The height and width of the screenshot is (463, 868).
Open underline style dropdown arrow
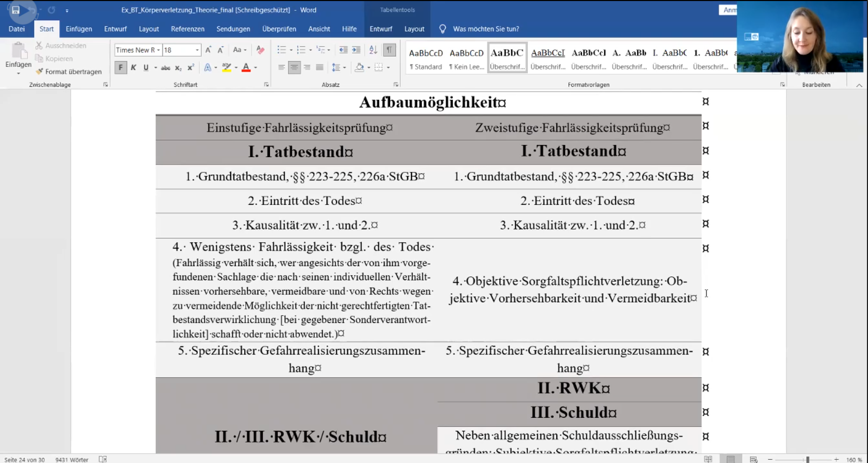point(155,67)
